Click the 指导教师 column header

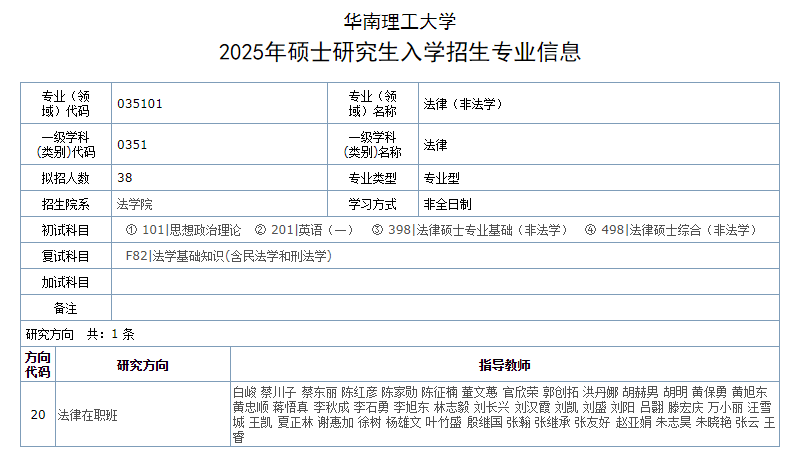click(x=505, y=365)
